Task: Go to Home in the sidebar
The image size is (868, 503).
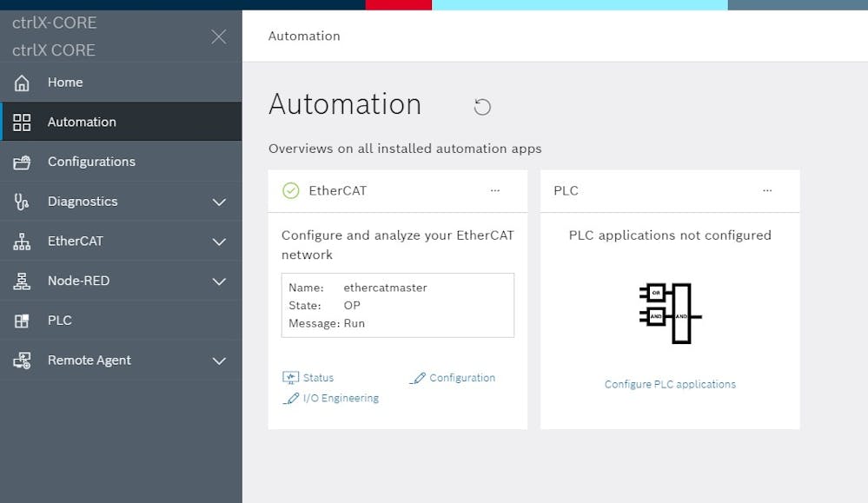Action: (x=122, y=82)
